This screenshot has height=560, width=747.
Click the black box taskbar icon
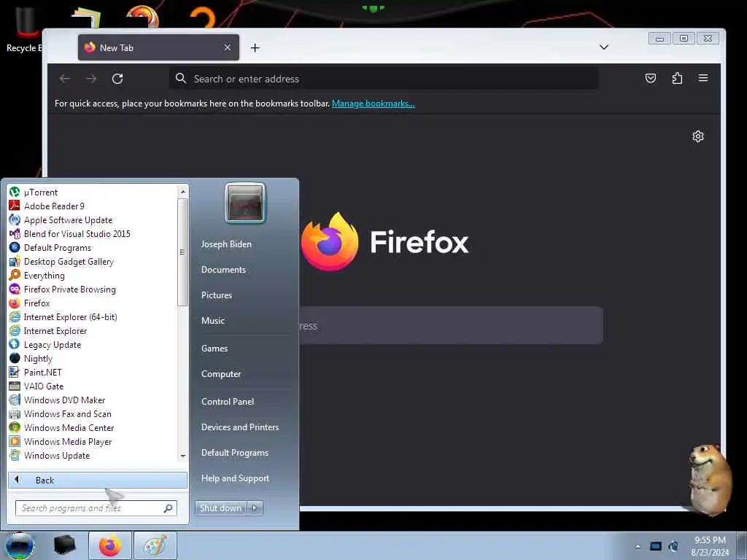tap(65, 545)
